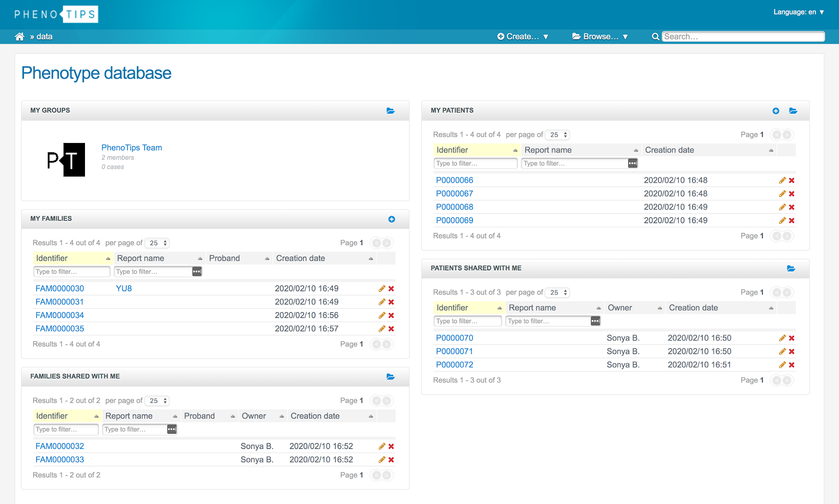Open report name filter options in My Patients
839x504 pixels.
(632, 163)
